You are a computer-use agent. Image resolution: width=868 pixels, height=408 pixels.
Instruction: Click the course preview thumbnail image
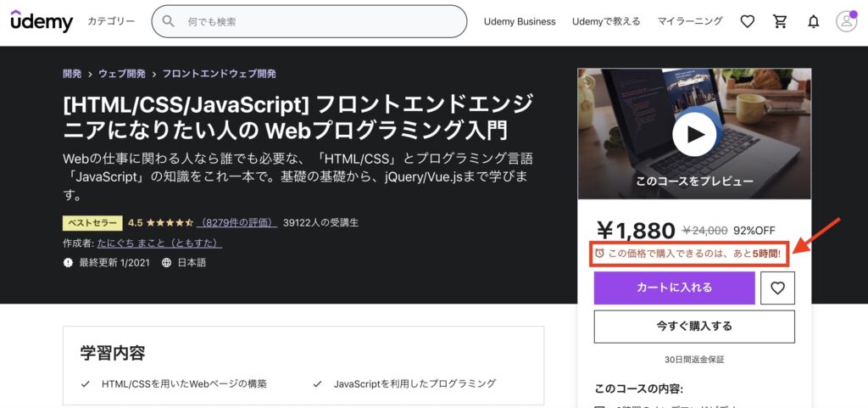point(694,133)
